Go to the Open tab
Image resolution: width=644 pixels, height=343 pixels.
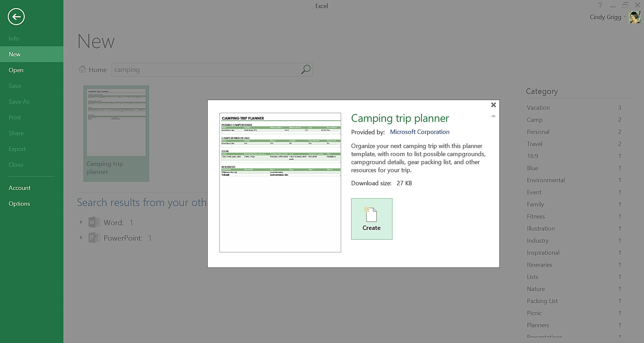click(32, 70)
